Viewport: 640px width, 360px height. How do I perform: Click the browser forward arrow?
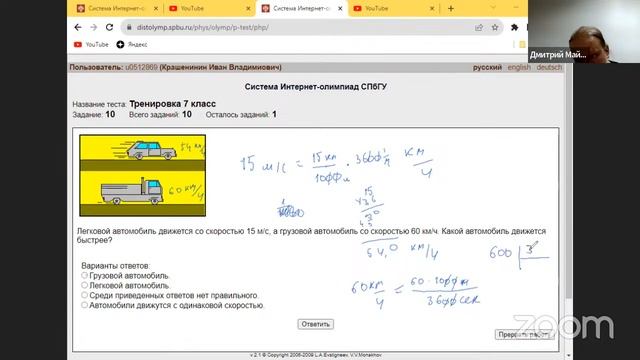coord(93,27)
